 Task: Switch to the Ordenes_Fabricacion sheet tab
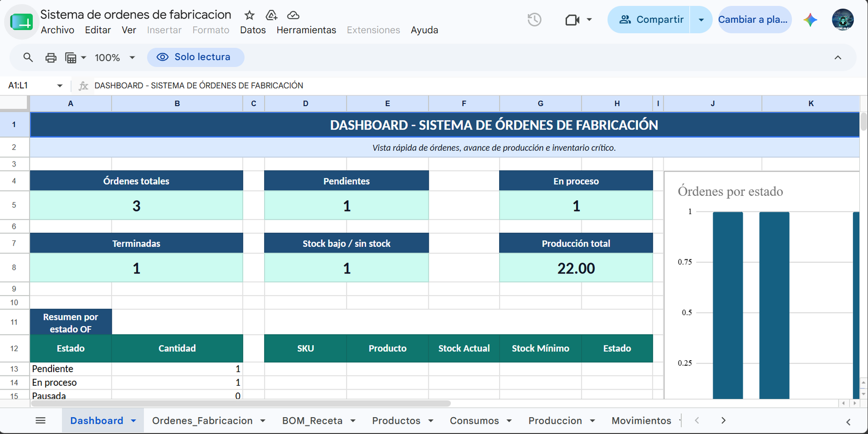202,421
